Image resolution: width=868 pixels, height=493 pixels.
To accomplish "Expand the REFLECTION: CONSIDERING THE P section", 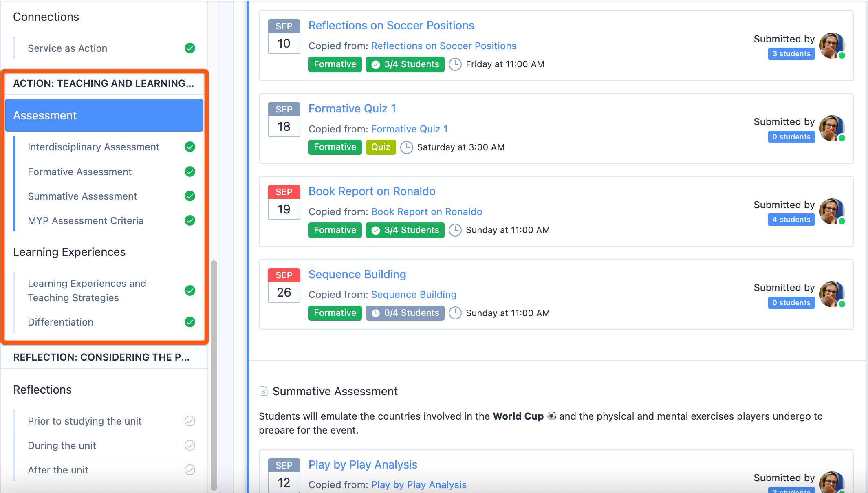I will [102, 357].
